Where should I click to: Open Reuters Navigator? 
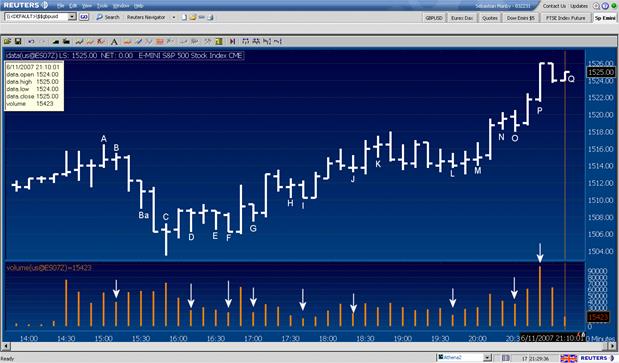pyautogui.click(x=146, y=17)
